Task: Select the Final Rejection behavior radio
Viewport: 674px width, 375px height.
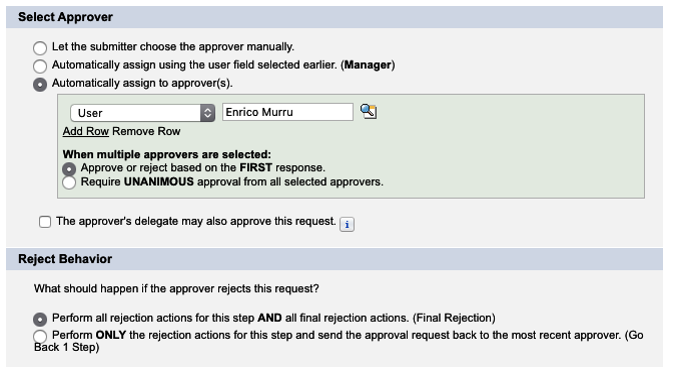Action: click(x=40, y=319)
